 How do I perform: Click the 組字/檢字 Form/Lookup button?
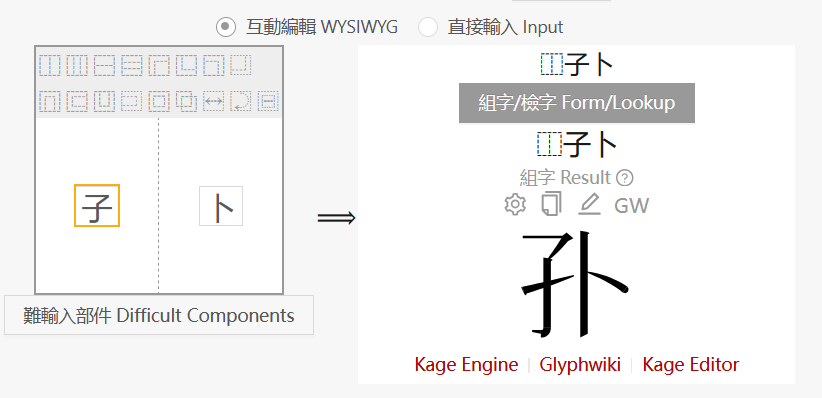(577, 103)
